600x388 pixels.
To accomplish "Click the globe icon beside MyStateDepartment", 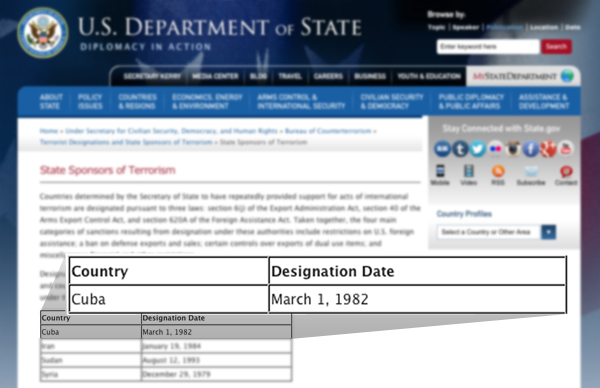I will point(567,76).
